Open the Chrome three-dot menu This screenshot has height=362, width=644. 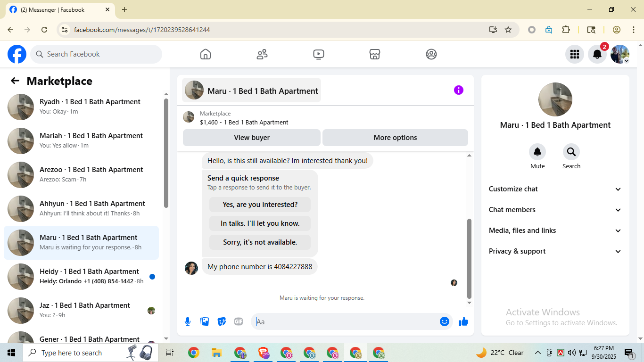(634, 30)
